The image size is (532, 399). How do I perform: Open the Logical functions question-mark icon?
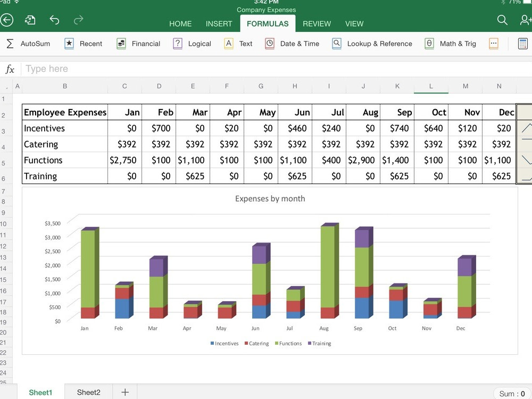click(x=178, y=44)
